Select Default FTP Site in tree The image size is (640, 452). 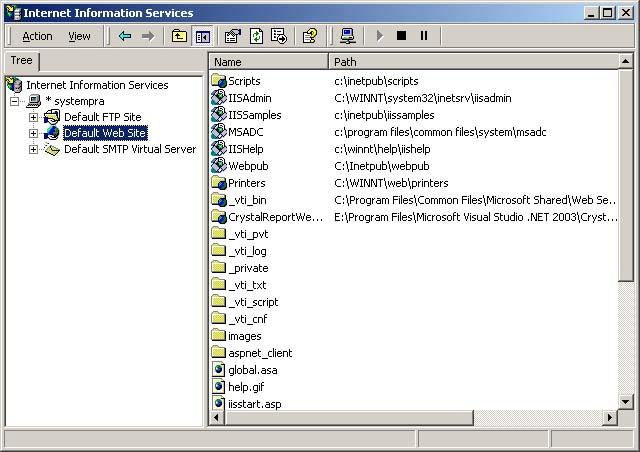[x=102, y=117]
